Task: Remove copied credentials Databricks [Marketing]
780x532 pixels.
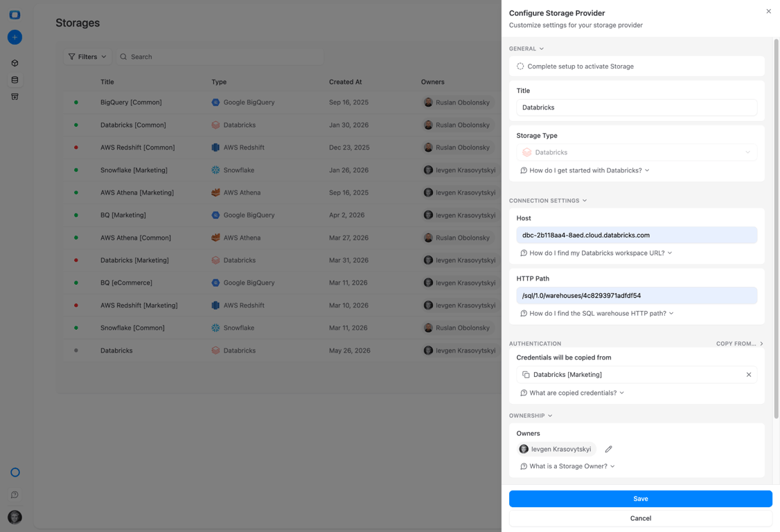Action: click(749, 375)
